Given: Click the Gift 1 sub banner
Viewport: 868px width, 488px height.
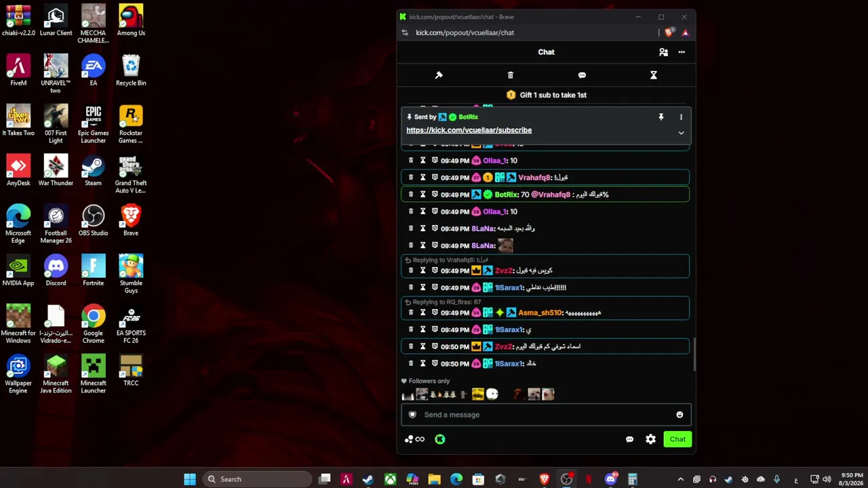Looking at the screenshot, I should click(x=546, y=95).
